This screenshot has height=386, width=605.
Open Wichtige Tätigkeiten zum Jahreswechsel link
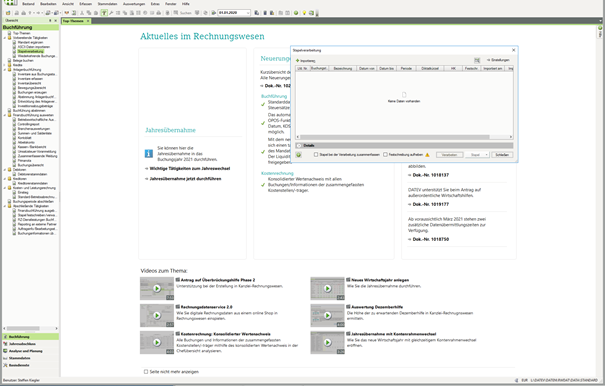coord(190,169)
